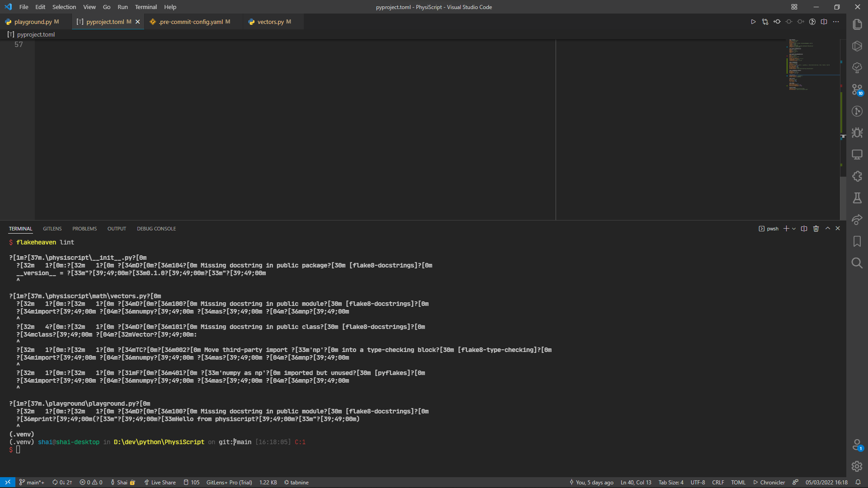Screen dimensions: 868x488
Task: Open the Explorer view in the activity bar
Action: (857, 24)
